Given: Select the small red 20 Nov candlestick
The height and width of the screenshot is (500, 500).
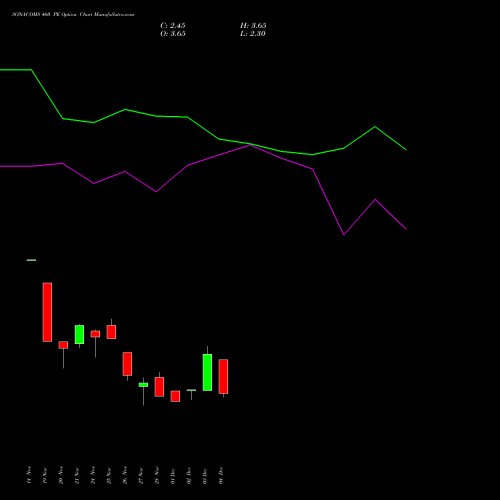Looking at the screenshot, I should click(x=63, y=345).
